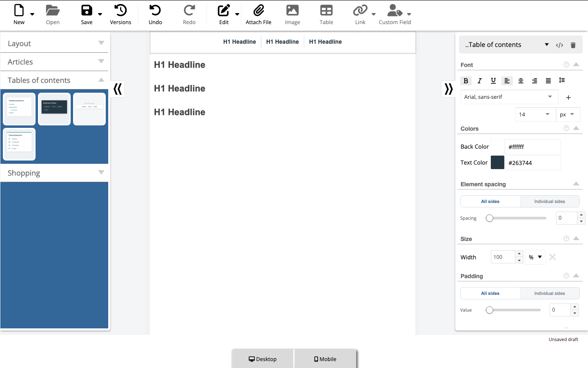Select the dark table of contents thumbnail
This screenshot has height=368, width=588.
54,109
